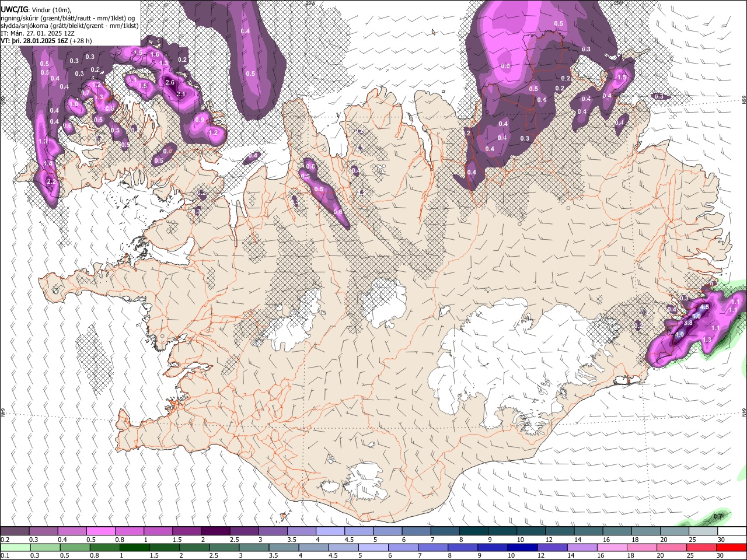Click the 2.6 precipitation value on the map
747x560 pixels.
[170, 83]
